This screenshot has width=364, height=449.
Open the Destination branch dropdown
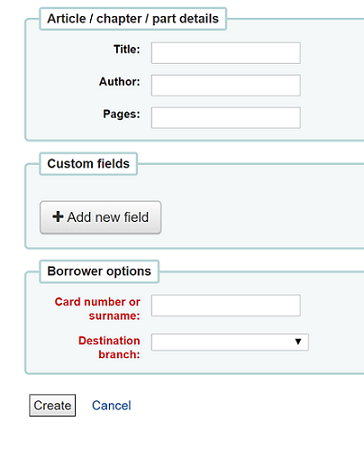[230, 342]
